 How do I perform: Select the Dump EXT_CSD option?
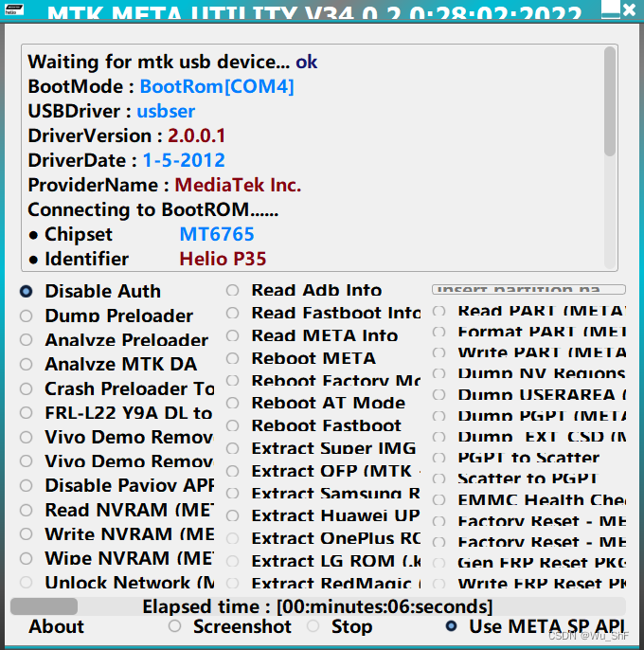click(x=529, y=437)
